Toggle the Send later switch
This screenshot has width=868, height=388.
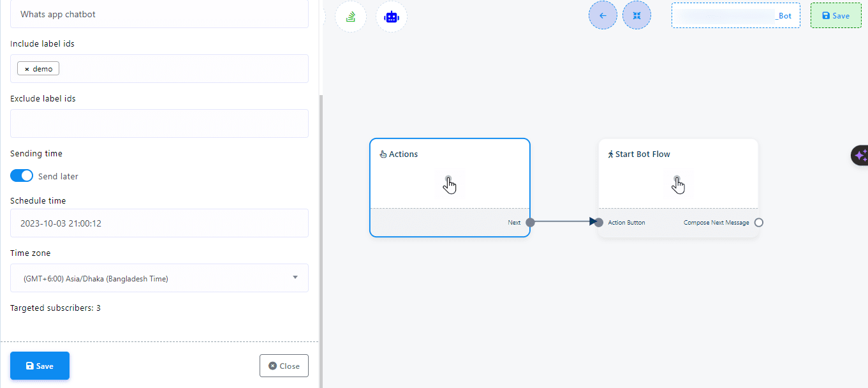pyautogui.click(x=22, y=175)
